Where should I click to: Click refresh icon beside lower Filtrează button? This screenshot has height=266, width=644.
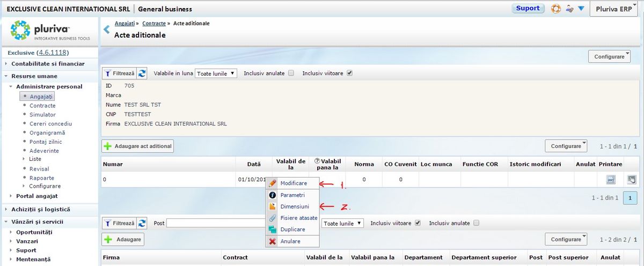pos(142,223)
